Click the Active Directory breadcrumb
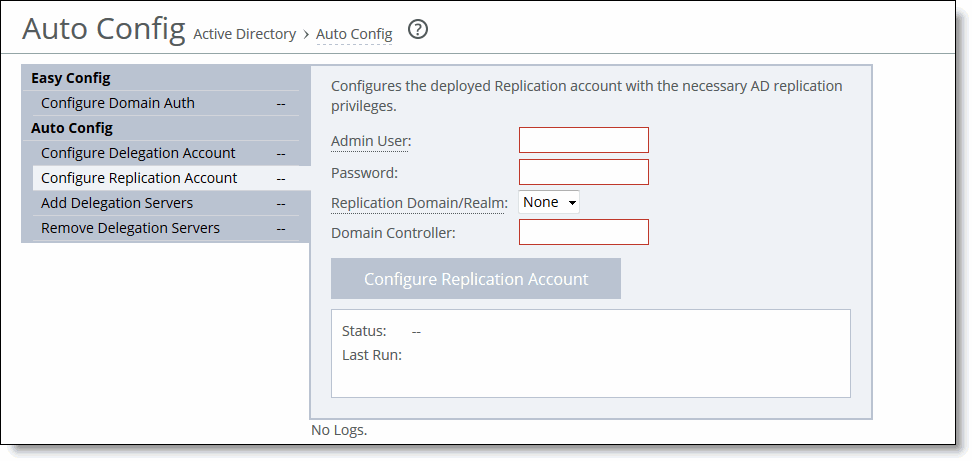 coord(245,34)
